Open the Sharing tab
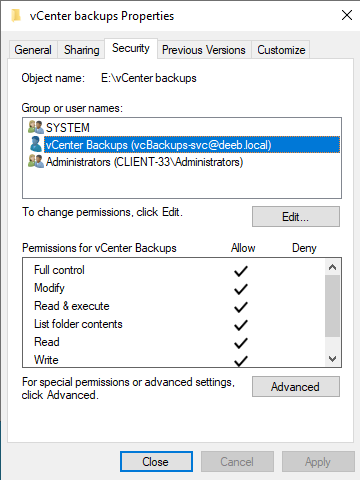 [x=82, y=50]
